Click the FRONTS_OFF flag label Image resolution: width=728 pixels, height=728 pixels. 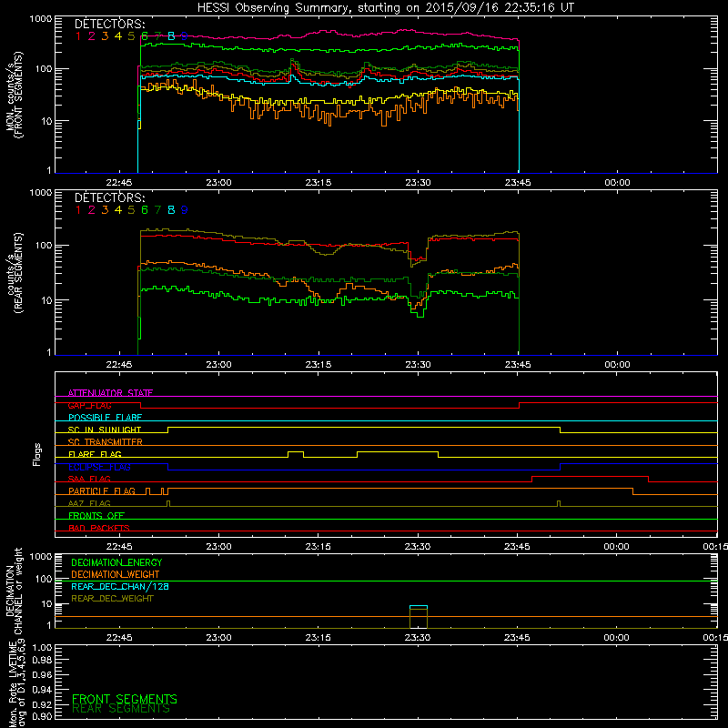click(x=96, y=516)
